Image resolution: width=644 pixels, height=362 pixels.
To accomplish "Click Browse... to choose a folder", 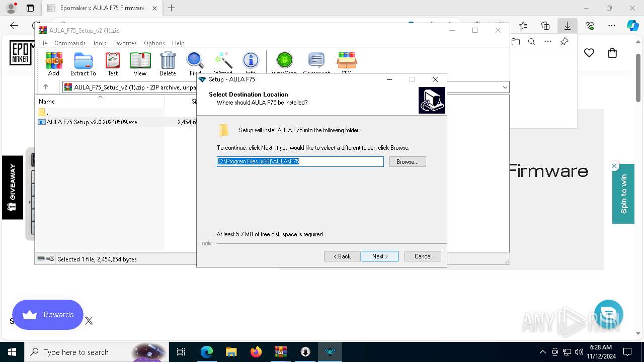I will 408,162.
